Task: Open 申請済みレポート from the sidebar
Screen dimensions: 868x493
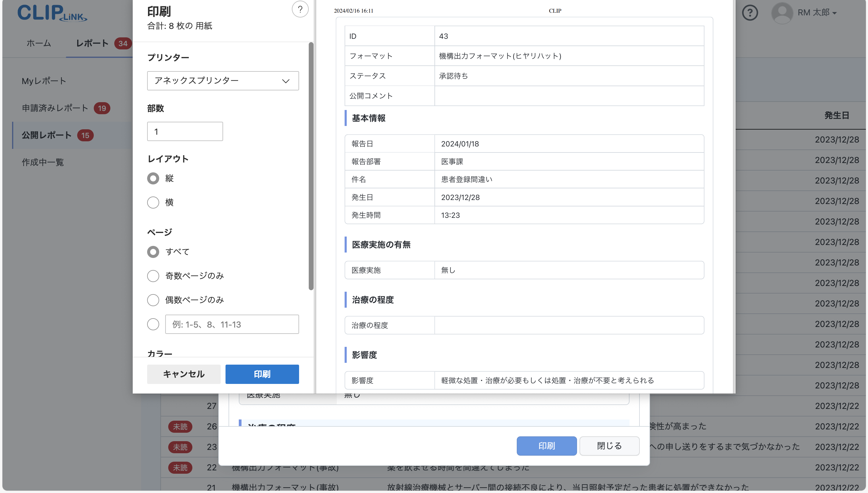Action: pos(55,108)
